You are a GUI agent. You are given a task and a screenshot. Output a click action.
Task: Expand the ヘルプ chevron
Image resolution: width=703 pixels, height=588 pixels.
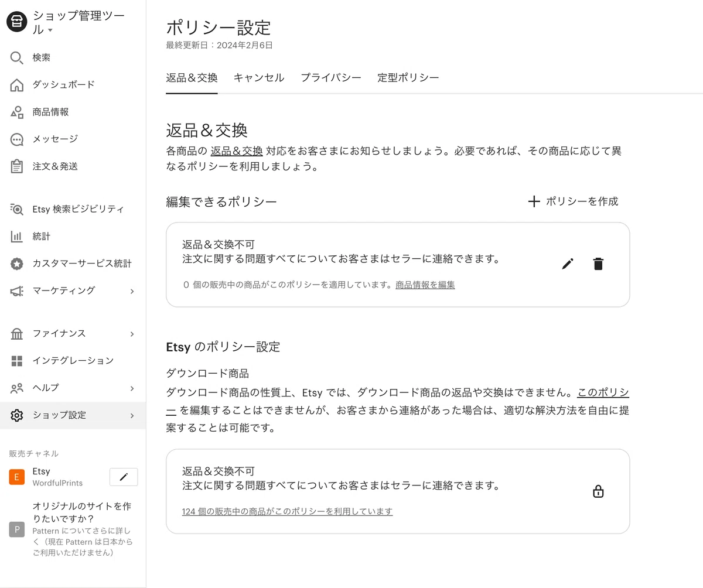(x=132, y=388)
